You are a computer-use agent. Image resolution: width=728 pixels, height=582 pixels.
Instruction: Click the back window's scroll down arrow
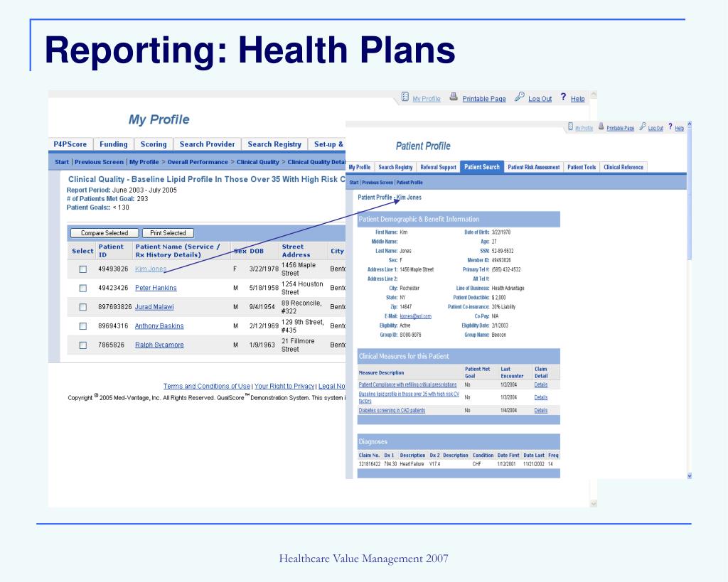pyautogui.click(x=594, y=504)
